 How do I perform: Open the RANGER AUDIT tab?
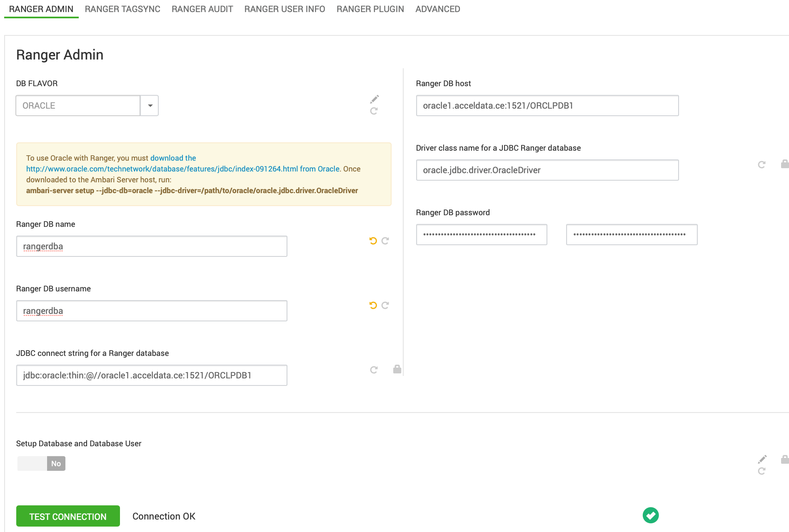pyautogui.click(x=202, y=9)
